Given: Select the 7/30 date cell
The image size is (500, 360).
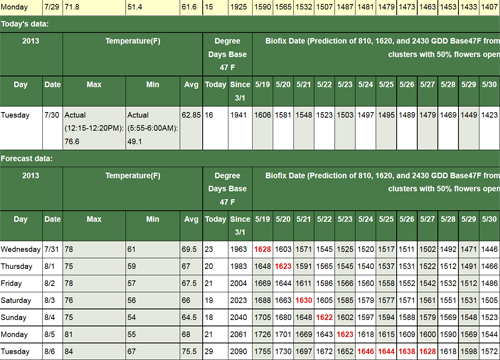Looking at the screenshot, I should [x=52, y=128].
